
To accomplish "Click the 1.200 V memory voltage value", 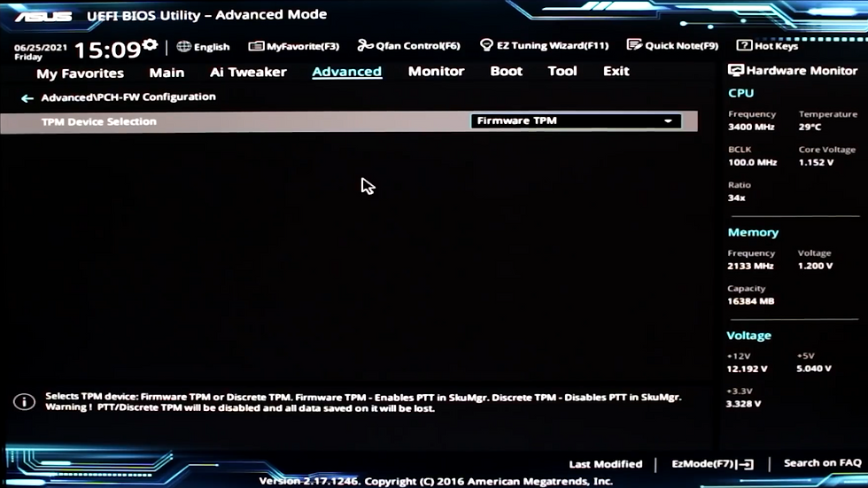I will (x=815, y=266).
